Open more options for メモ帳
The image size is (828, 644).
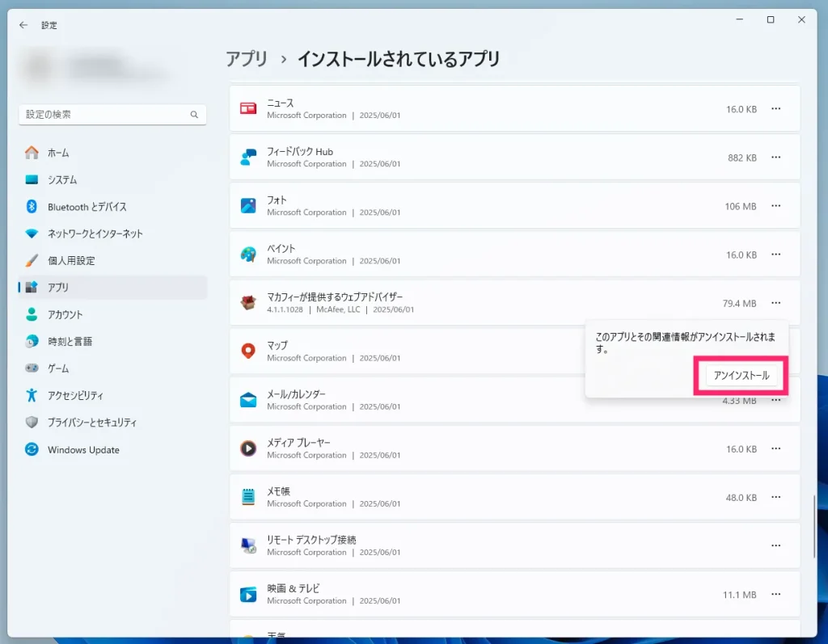pyautogui.click(x=775, y=497)
